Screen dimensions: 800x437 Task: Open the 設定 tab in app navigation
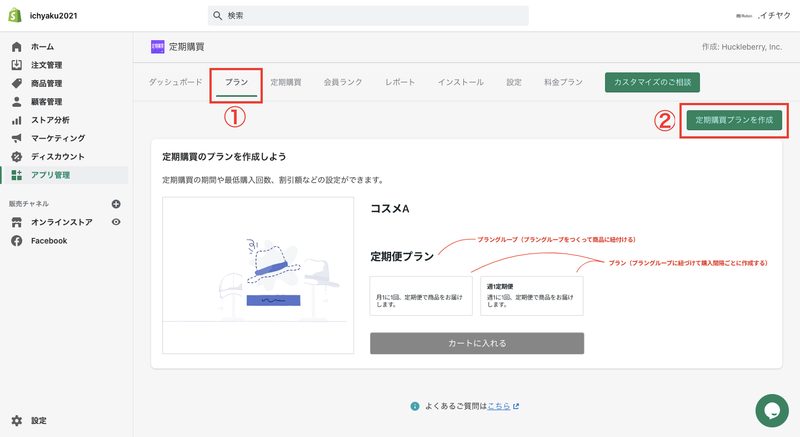click(x=514, y=82)
